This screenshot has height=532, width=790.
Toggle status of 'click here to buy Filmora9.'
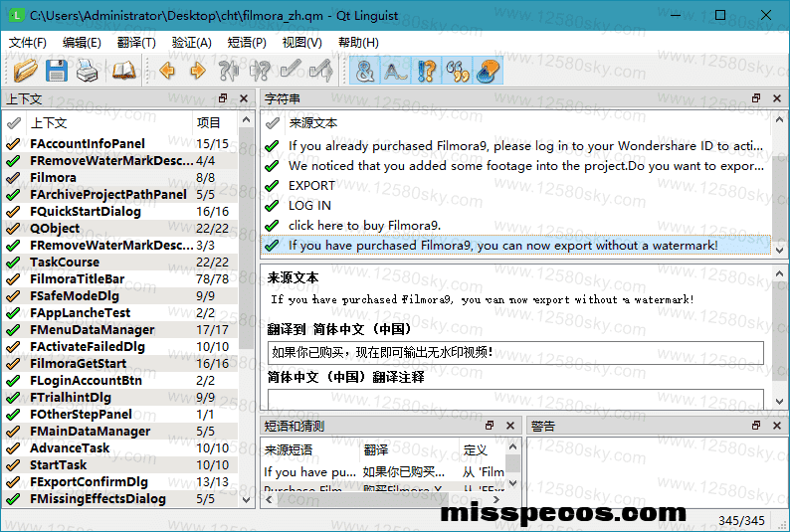pyautogui.click(x=272, y=226)
